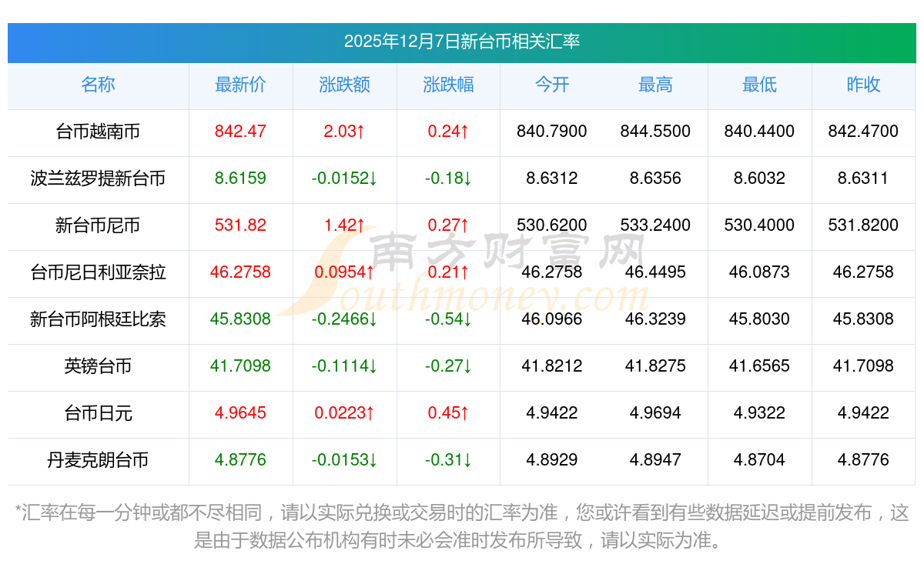The image size is (924, 564).
Task: Select the 丹麦克朗台币 row name
Action: click(98, 460)
